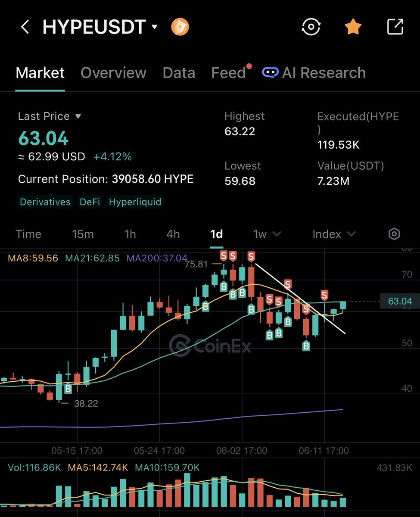This screenshot has width=420, height=517.
Task: Tap the orange token badge icon
Action: point(180,27)
